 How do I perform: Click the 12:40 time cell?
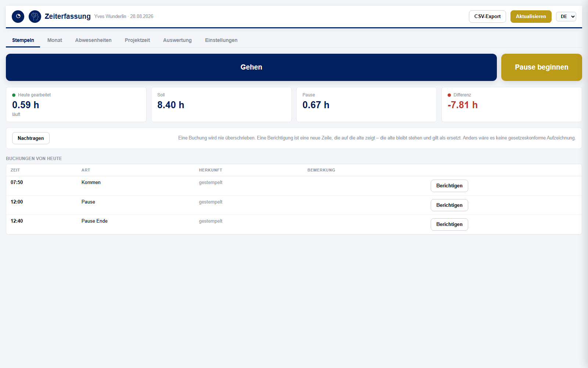17,221
